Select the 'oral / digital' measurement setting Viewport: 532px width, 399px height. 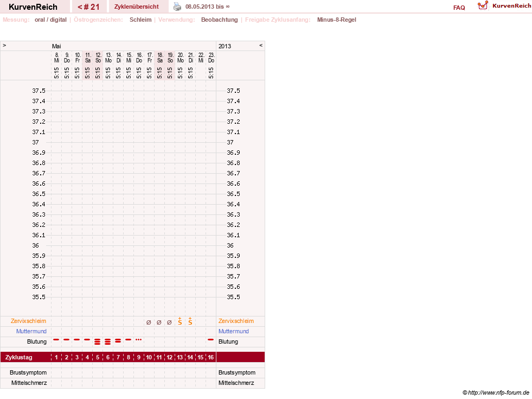pos(50,20)
